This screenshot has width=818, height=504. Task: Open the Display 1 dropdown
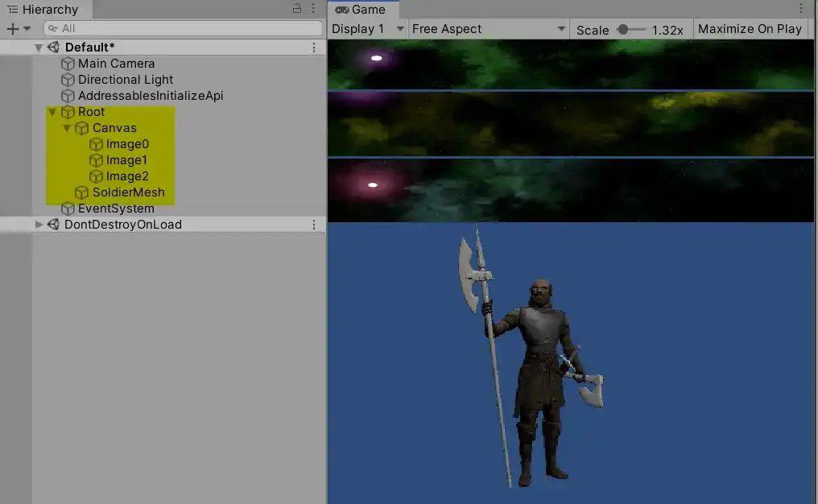pos(366,28)
